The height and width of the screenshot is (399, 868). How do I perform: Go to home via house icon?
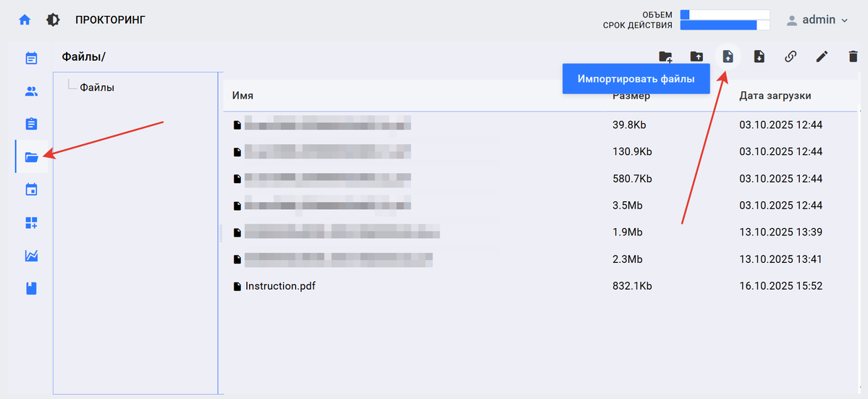[25, 20]
